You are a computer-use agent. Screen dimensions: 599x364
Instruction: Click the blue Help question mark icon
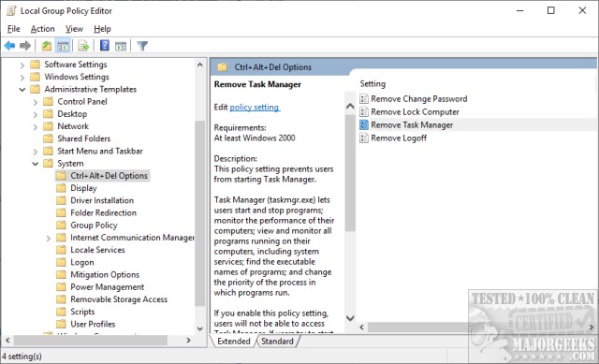tap(105, 46)
